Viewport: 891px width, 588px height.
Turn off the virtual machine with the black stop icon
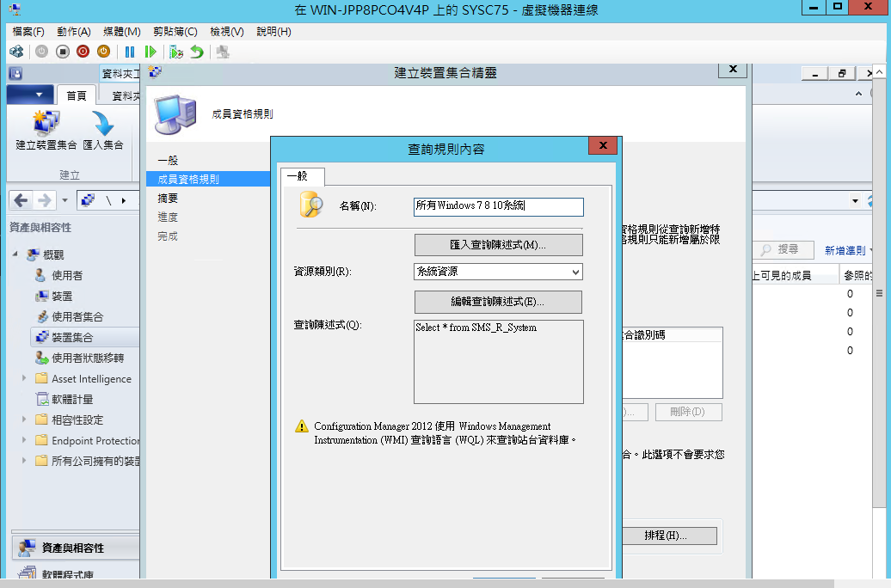pyautogui.click(x=63, y=52)
